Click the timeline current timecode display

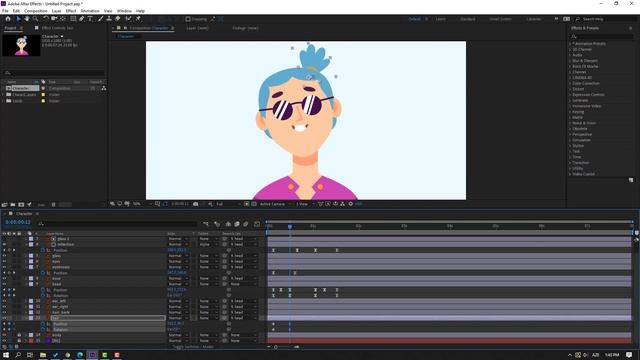click(x=18, y=222)
